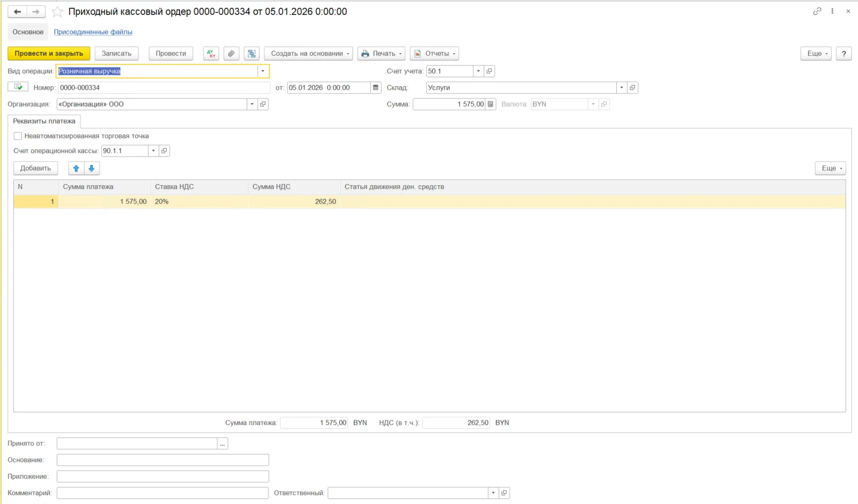Show Дт/Кт postings icon
The height and width of the screenshot is (504, 858).
click(x=211, y=53)
